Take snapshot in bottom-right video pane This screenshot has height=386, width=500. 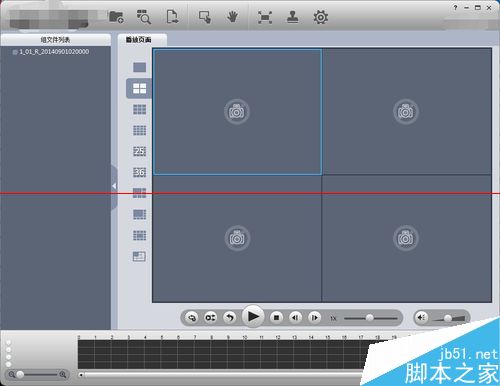[x=406, y=238]
